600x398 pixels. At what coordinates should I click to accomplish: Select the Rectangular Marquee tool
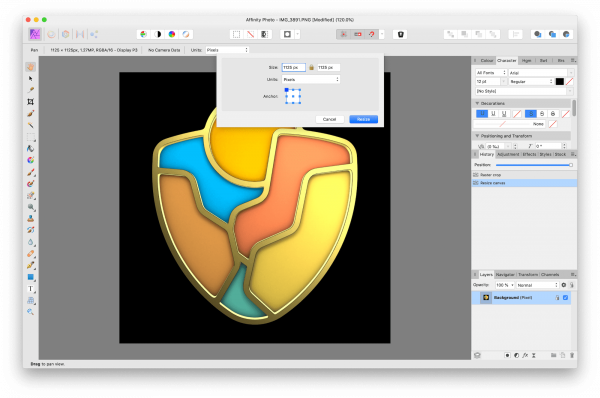coord(31,137)
